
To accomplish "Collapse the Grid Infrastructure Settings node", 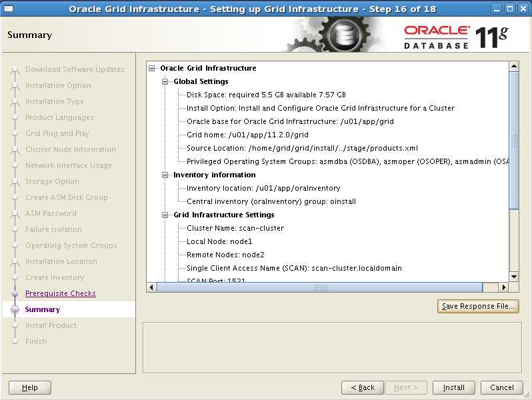I will 165,215.
